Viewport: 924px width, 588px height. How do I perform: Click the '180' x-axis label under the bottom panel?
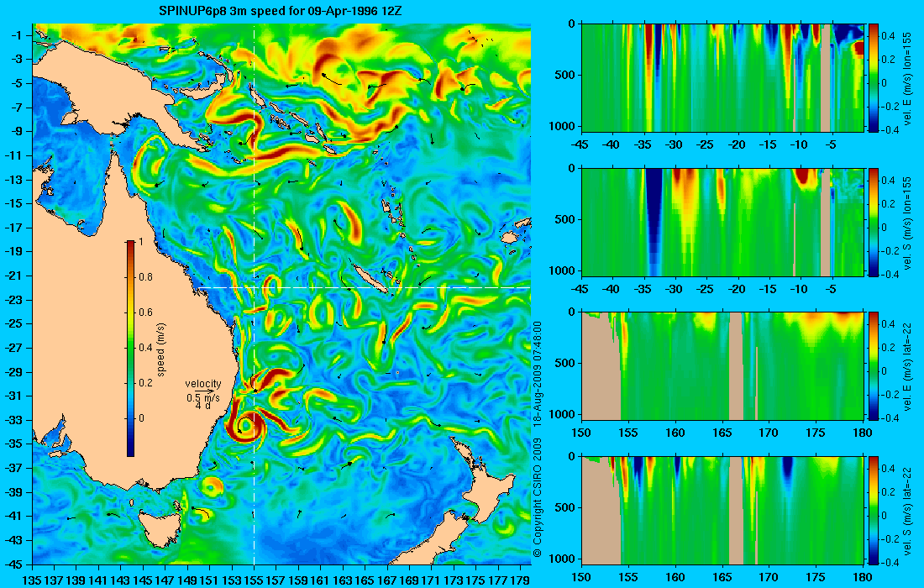point(863,577)
